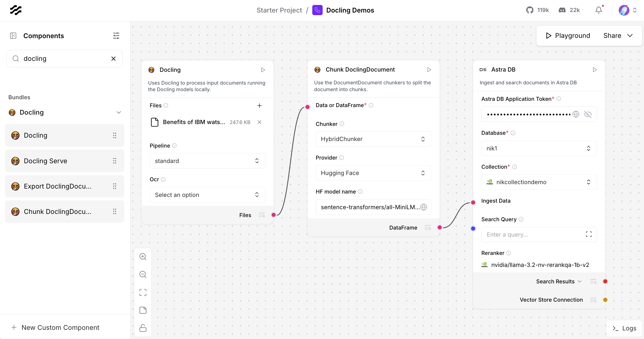Screen dimensions: 644x339
Task: Add a note with sticky note icon
Action: click(143, 310)
